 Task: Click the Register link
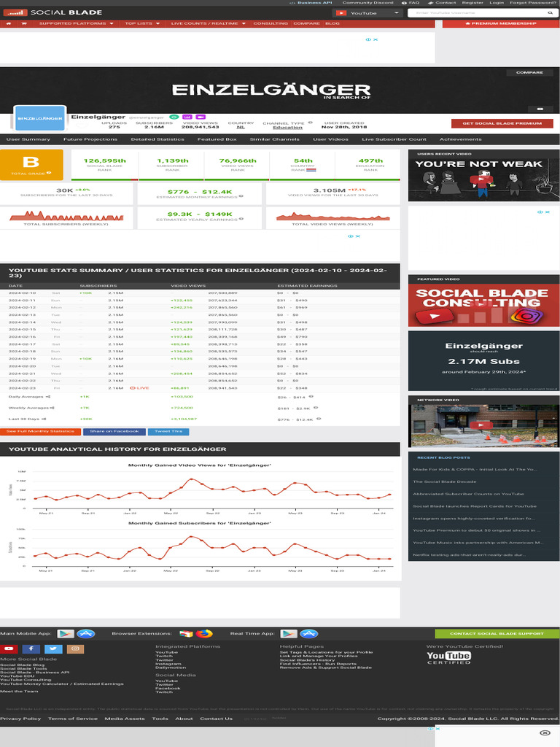(472, 3)
